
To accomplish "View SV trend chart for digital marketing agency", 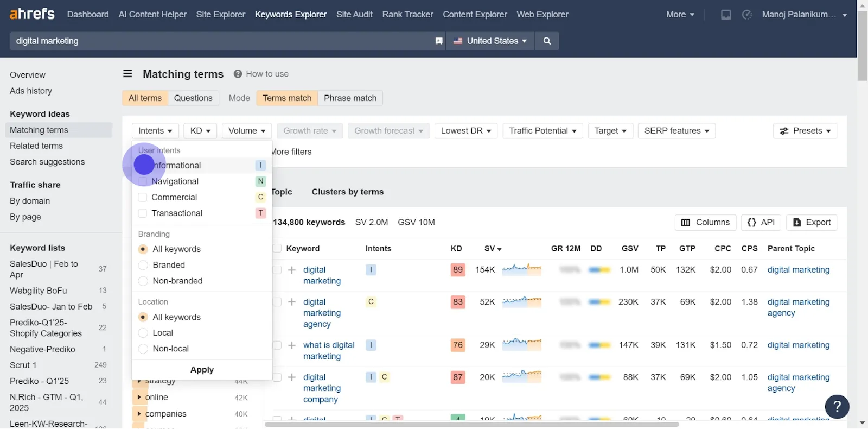I will point(522,301).
